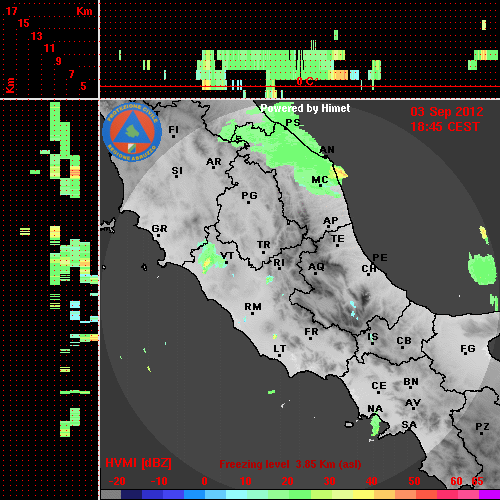Click the LT city label
Screen dimensions: 500x500
pyautogui.click(x=280, y=349)
